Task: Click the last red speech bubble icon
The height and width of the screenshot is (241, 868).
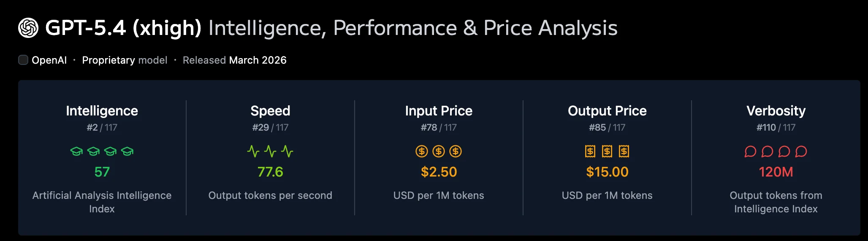Action: coord(801,151)
